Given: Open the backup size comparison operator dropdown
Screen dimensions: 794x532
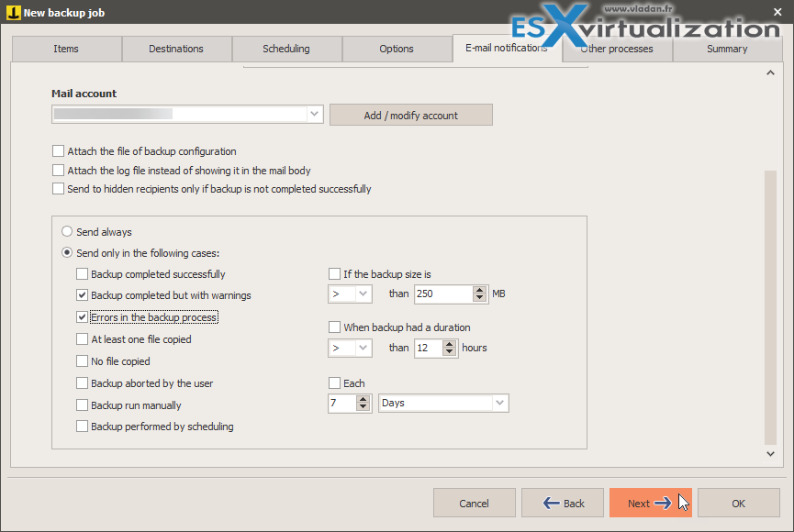Looking at the screenshot, I should click(365, 294).
